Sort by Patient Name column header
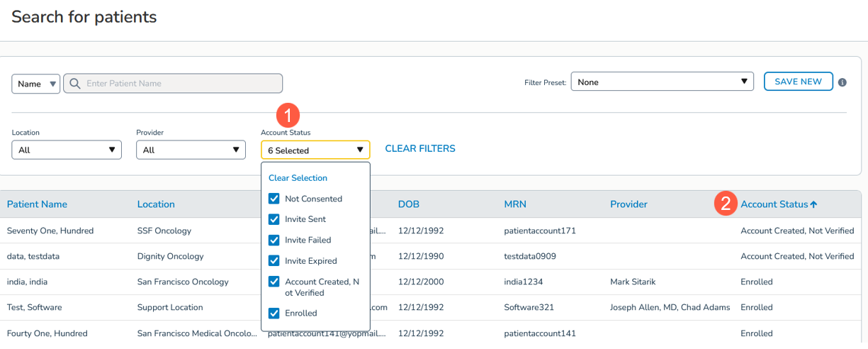Image resolution: width=868 pixels, height=349 pixels. pyautogui.click(x=37, y=204)
